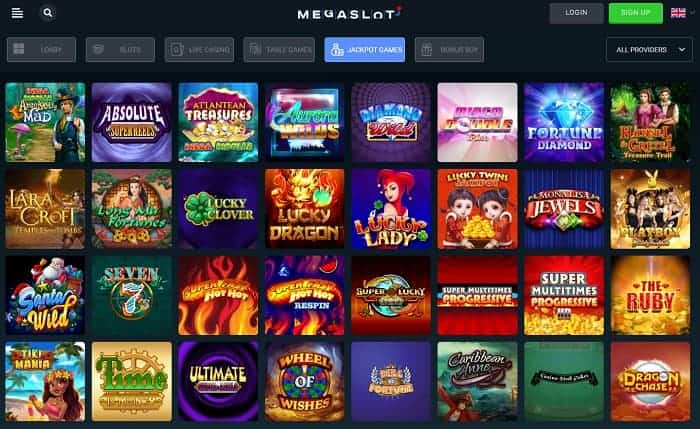Open the Bonus Buy tab
The height and width of the screenshot is (429, 700).
450,50
